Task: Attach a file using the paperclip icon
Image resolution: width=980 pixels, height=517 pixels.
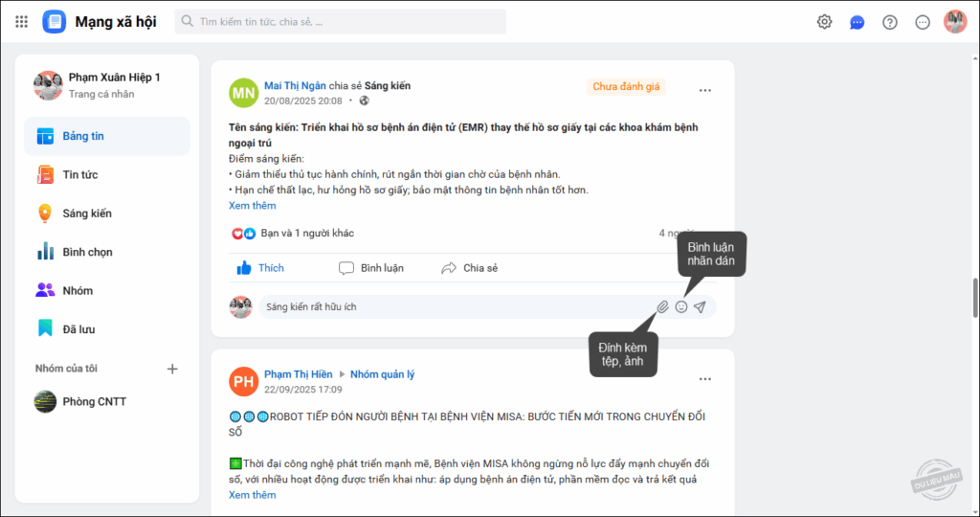Action: point(662,307)
